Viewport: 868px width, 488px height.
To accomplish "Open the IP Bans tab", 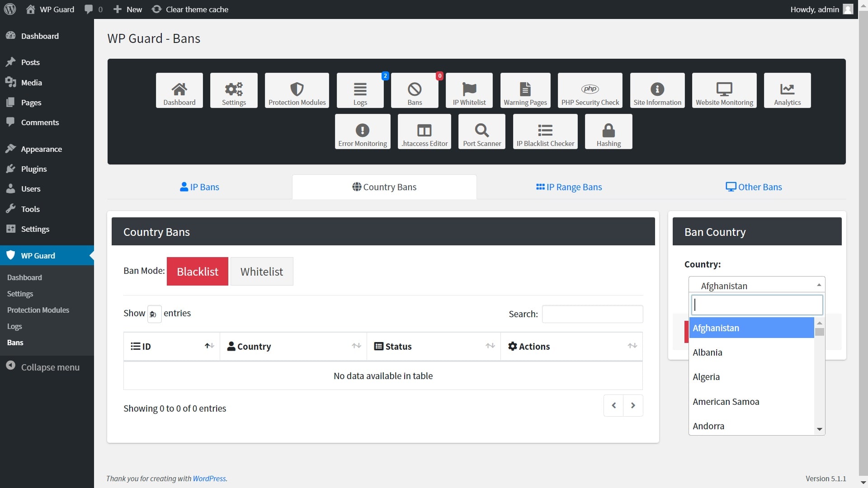I will (x=199, y=187).
